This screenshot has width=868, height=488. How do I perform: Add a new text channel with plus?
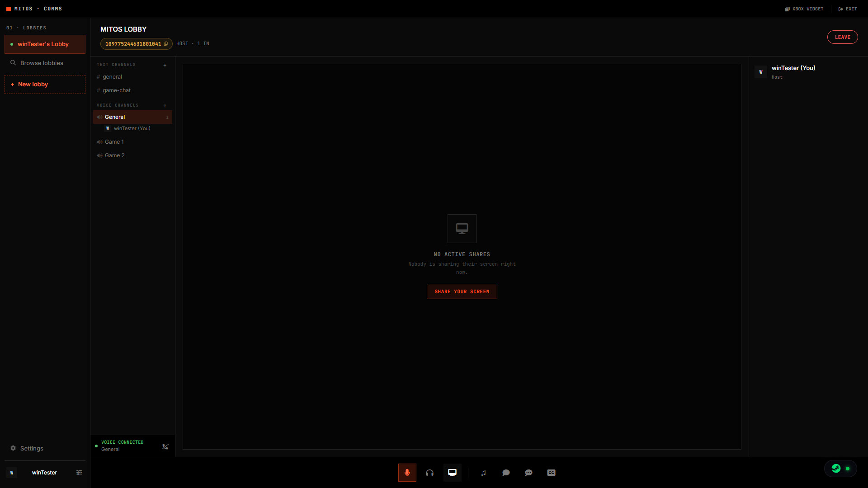click(165, 65)
